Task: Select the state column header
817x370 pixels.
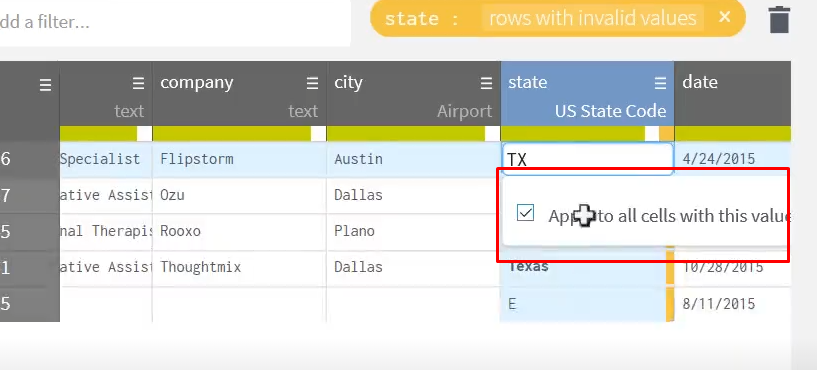Action: pyautogui.click(x=587, y=94)
